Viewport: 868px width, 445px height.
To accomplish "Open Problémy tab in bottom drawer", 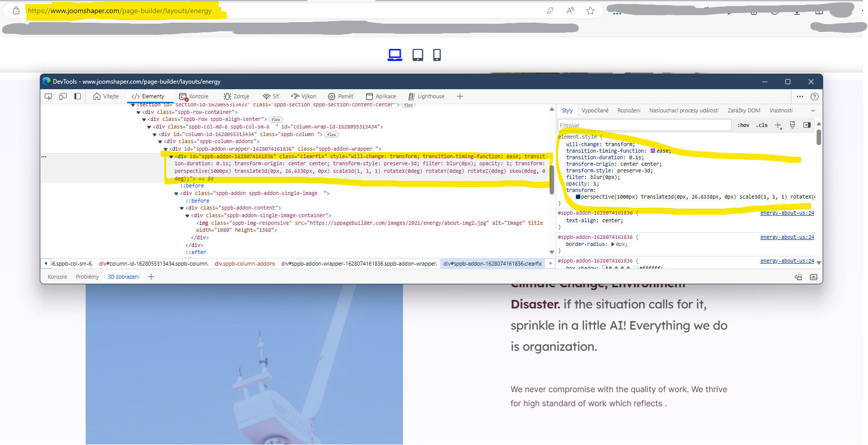I will (x=87, y=277).
